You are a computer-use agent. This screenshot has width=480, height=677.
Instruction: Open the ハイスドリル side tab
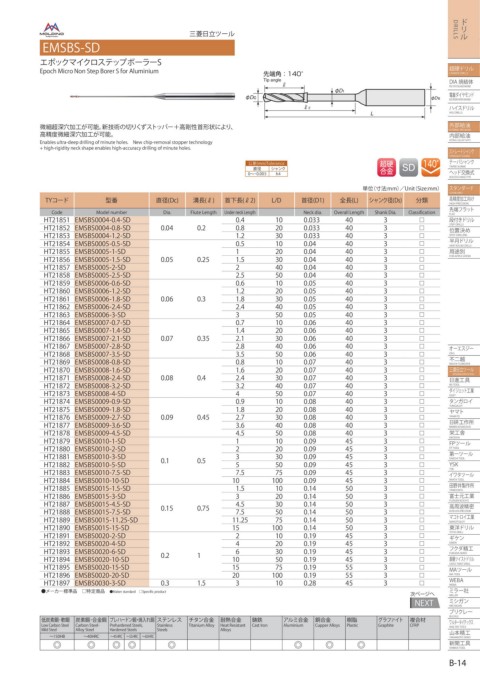click(464, 110)
